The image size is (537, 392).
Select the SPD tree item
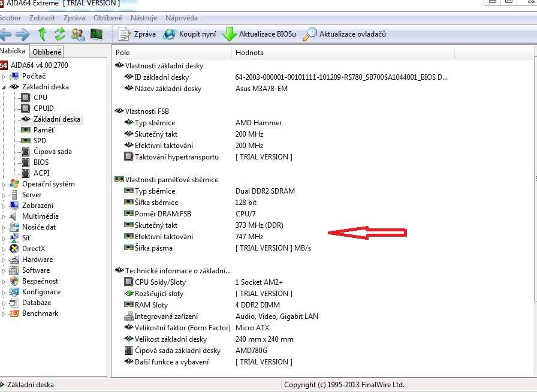40,141
